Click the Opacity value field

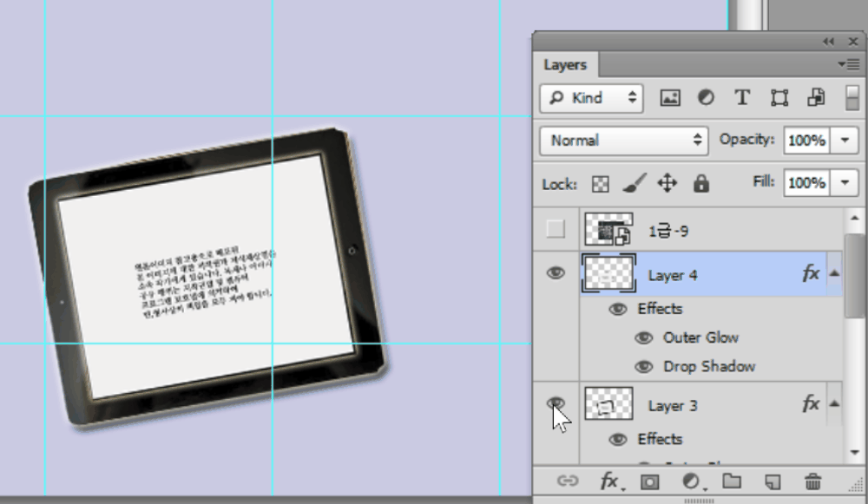[806, 141]
